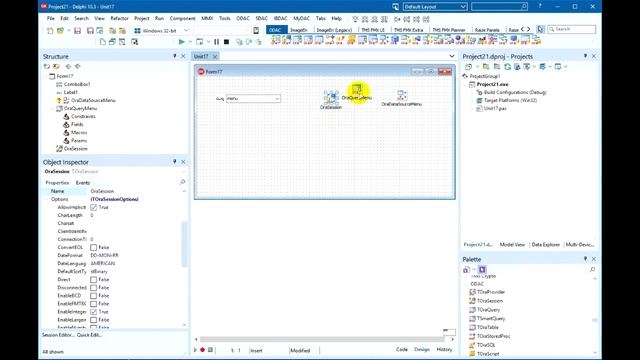Collapse the Form17 node in Structure
The image size is (640, 360).
(46, 76)
